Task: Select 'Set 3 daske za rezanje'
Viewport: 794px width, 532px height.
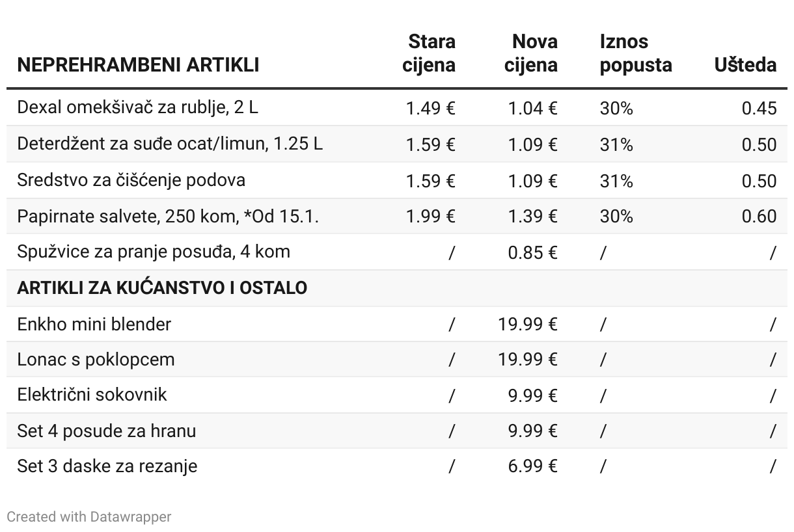Action: coord(107,466)
